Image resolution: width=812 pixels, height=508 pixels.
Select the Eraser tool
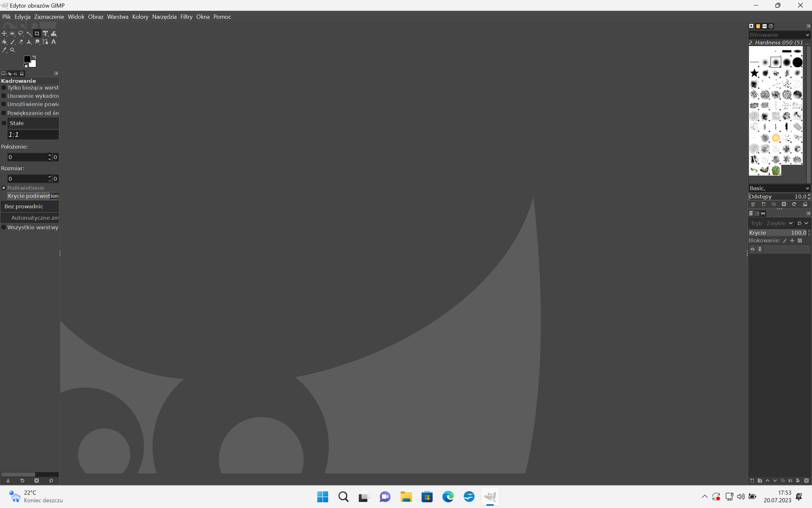(x=21, y=42)
